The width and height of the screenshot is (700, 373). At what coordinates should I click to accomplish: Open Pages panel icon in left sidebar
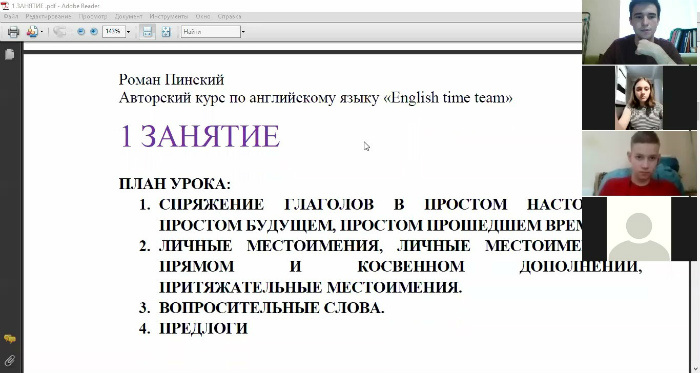[9, 54]
